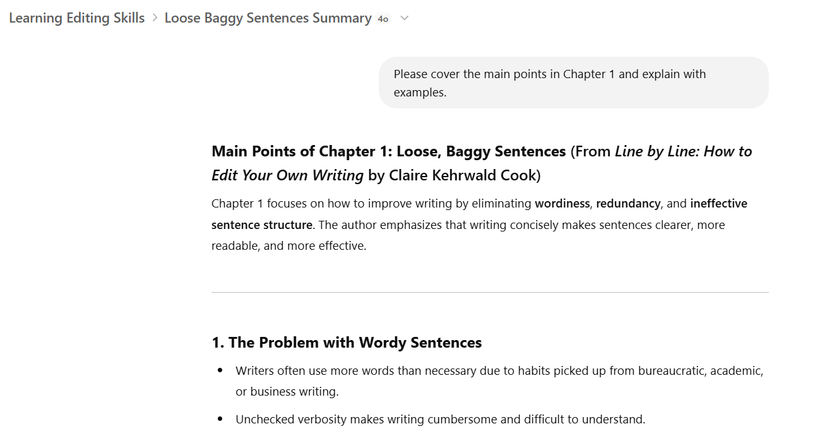Image resolution: width=825 pixels, height=439 pixels.
Task: Click the bullet dot before Writers often use
Action: (220, 371)
